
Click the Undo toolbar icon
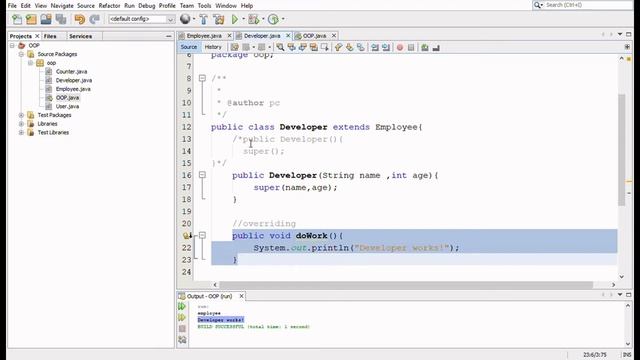[80, 19]
